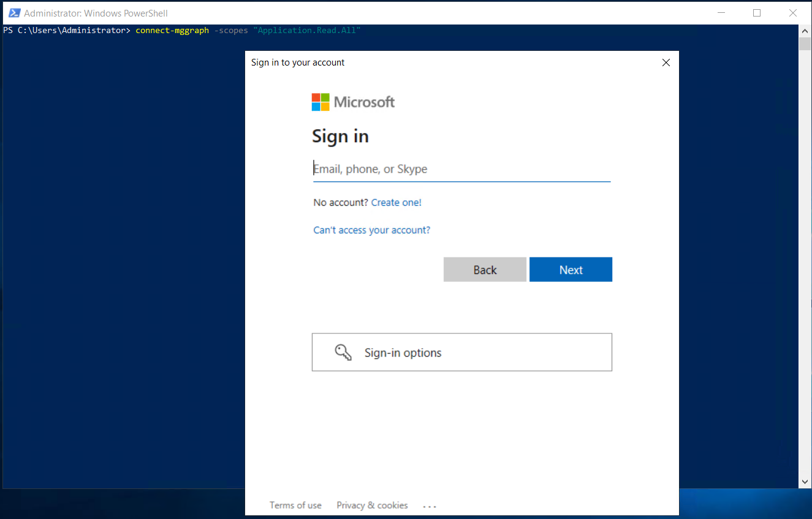Screen dimensions: 812x519
Task: Open Can't access your account? link
Action: pos(372,230)
